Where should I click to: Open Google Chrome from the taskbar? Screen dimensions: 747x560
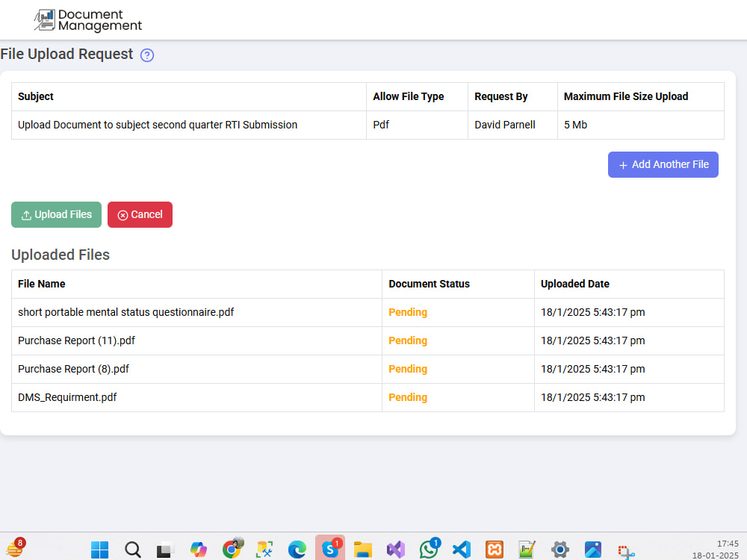pos(232,549)
